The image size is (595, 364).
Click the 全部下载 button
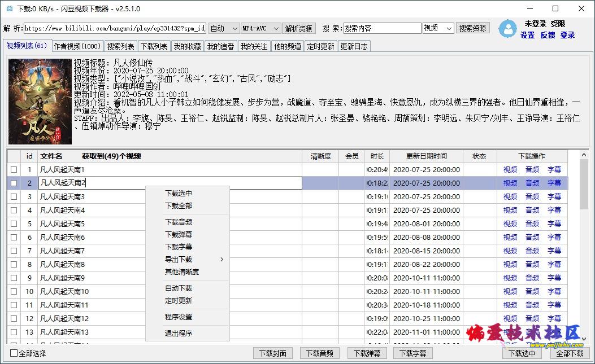pos(570,353)
